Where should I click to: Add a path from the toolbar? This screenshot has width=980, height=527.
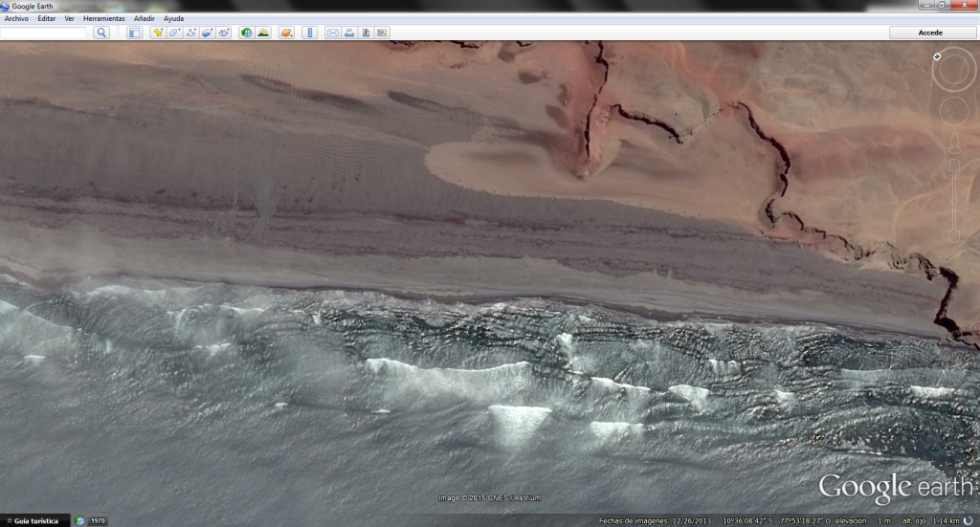190,33
